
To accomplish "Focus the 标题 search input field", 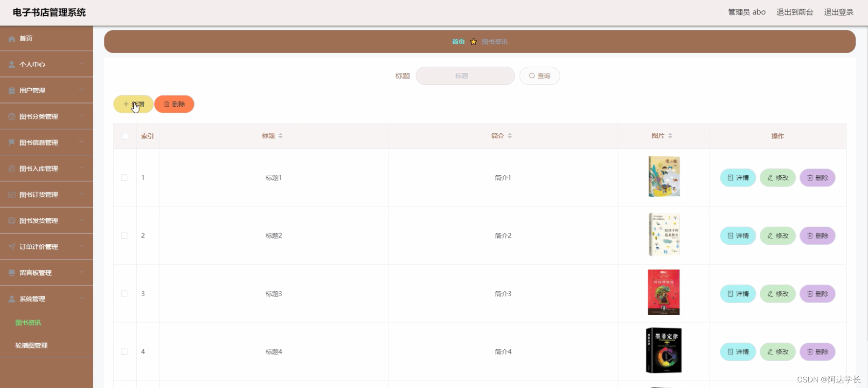I will [x=465, y=76].
